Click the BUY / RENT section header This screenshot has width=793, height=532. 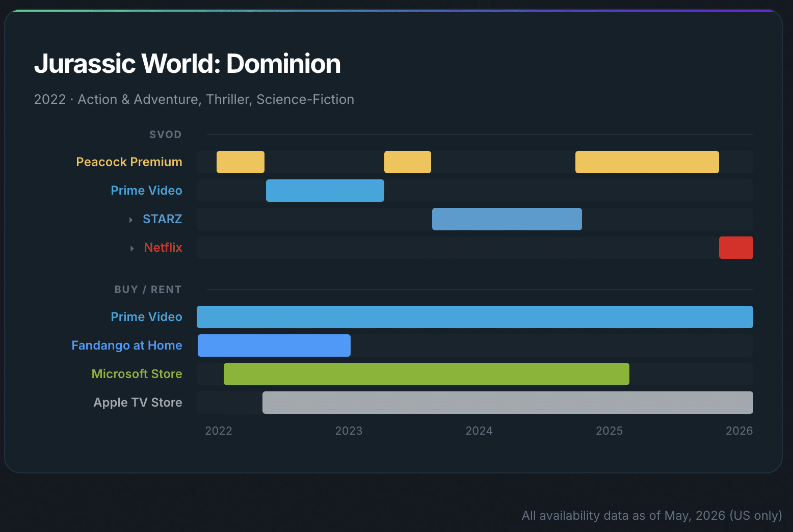(x=148, y=289)
